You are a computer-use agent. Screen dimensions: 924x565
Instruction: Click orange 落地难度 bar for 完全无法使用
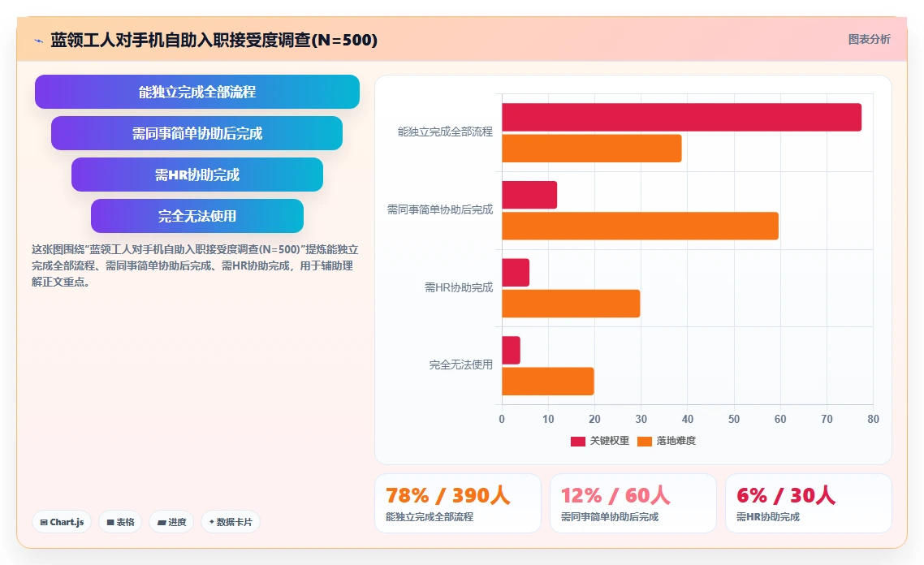click(x=548, y=382)
